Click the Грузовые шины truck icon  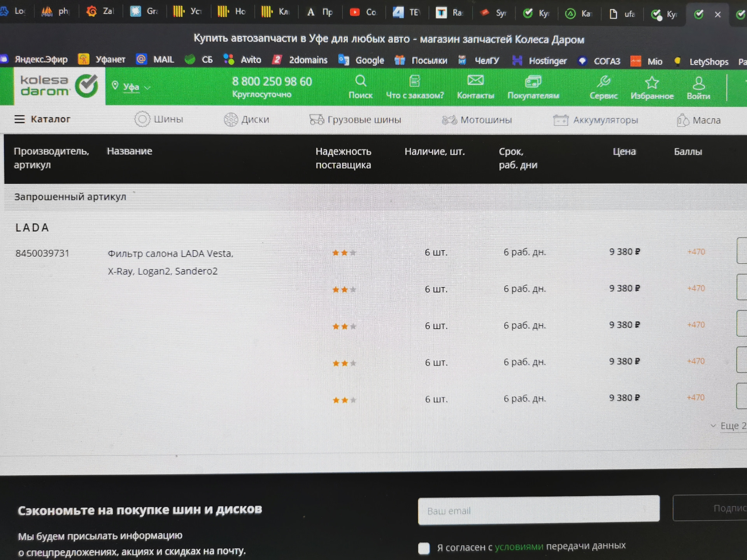point(316,120)
